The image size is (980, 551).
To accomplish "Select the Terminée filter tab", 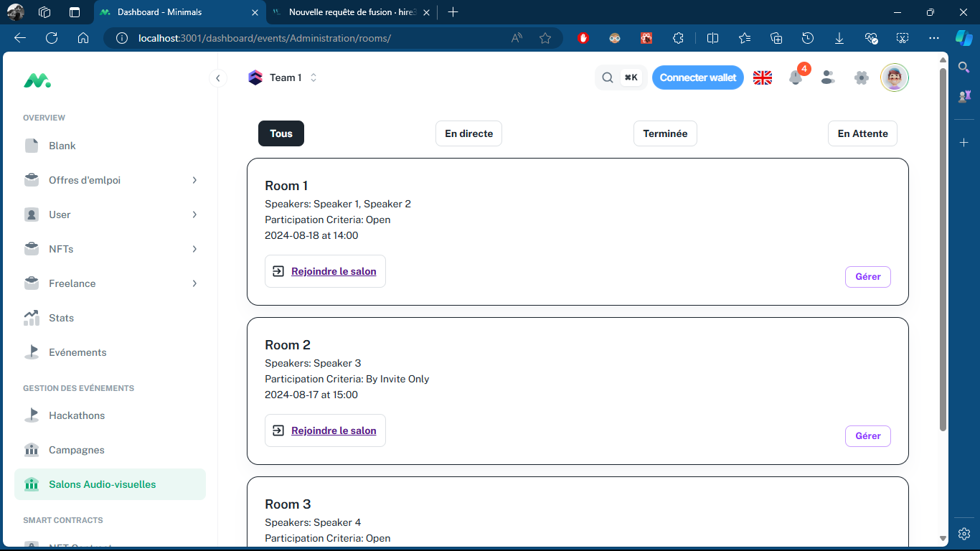I will [x=665, y=133].
